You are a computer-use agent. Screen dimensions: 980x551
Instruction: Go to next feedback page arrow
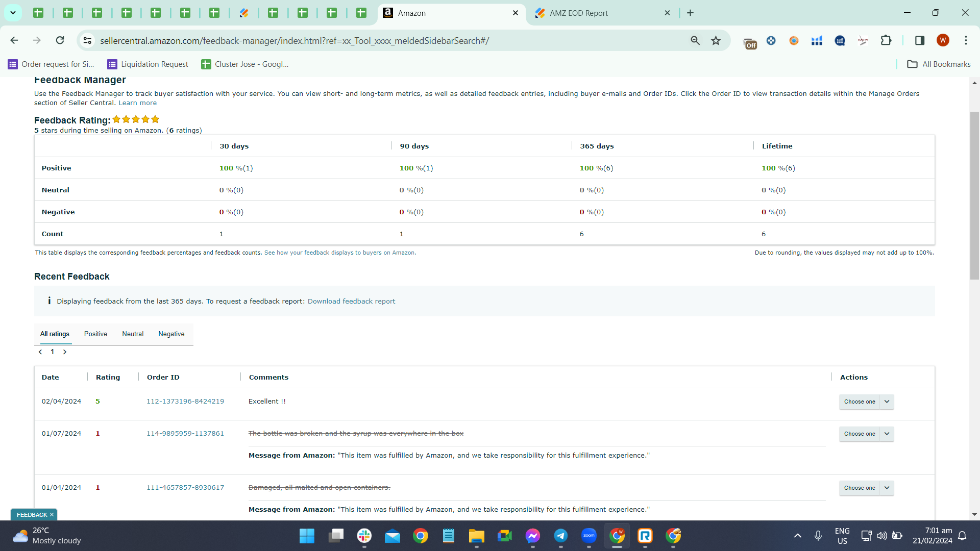click(x=65, y=352)
